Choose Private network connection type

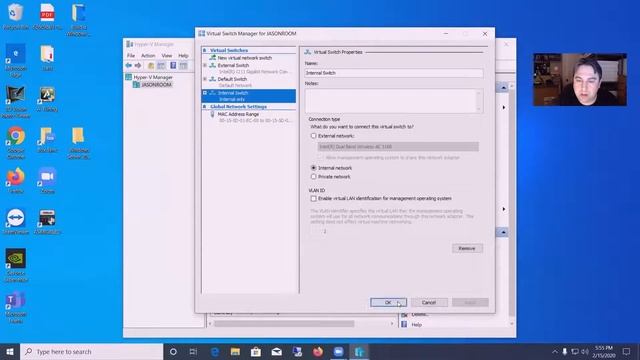(x=313, y=177)
